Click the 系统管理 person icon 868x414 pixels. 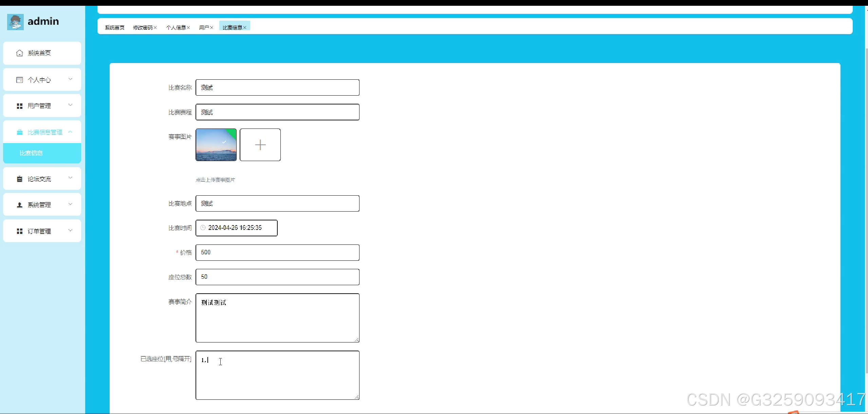[20, 205]
